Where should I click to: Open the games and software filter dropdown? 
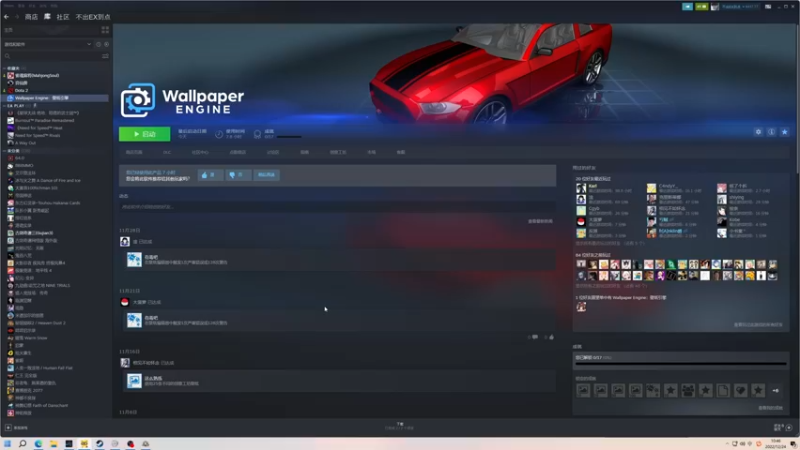pos(48,44)
